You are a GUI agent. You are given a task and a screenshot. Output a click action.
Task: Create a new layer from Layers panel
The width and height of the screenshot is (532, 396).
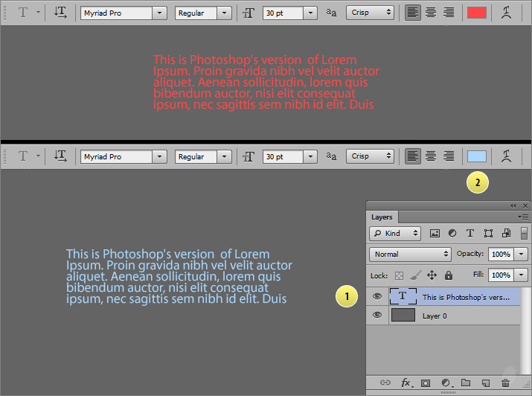(485, 383)
